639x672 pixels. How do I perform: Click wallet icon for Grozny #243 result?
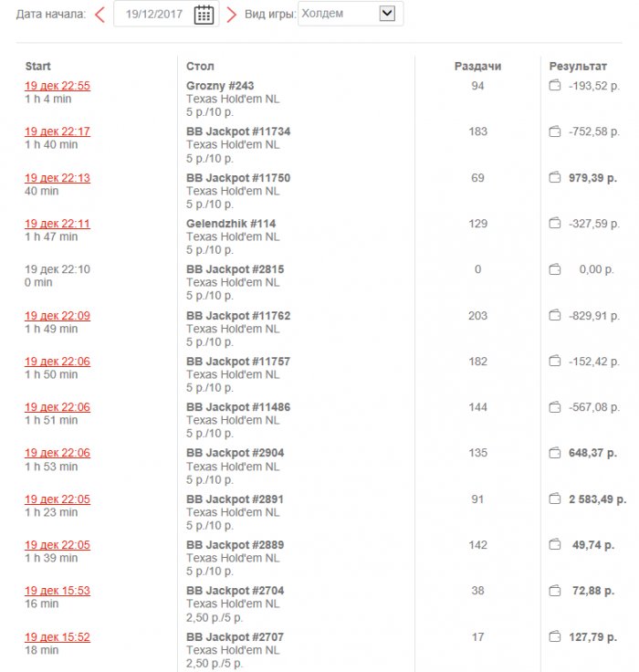pos(553,86)
